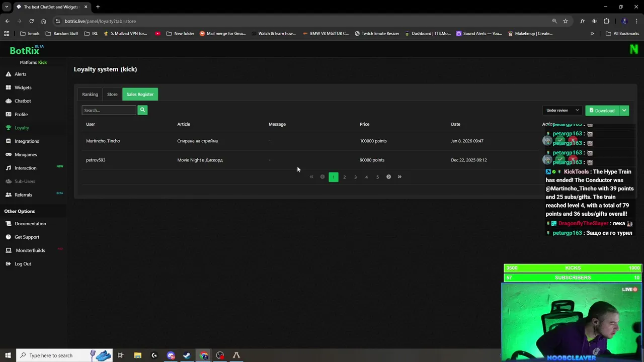Approve Martincho_Tincho's redemption with the green check

[x=560, y=141]
